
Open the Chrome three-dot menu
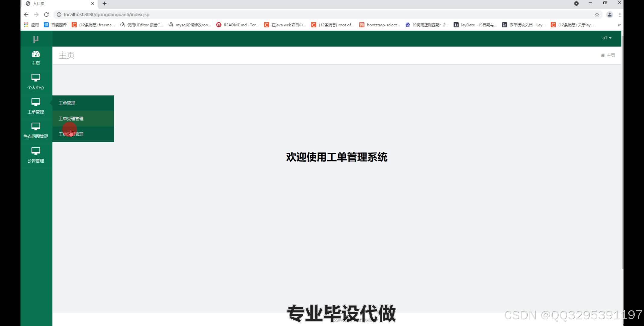pos(620,14)
